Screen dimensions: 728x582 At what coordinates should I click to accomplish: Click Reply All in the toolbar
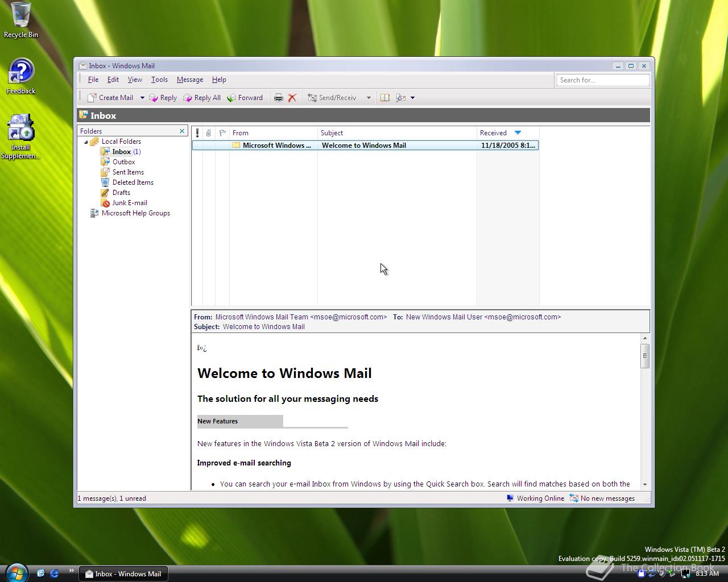[x=202, y=98]
